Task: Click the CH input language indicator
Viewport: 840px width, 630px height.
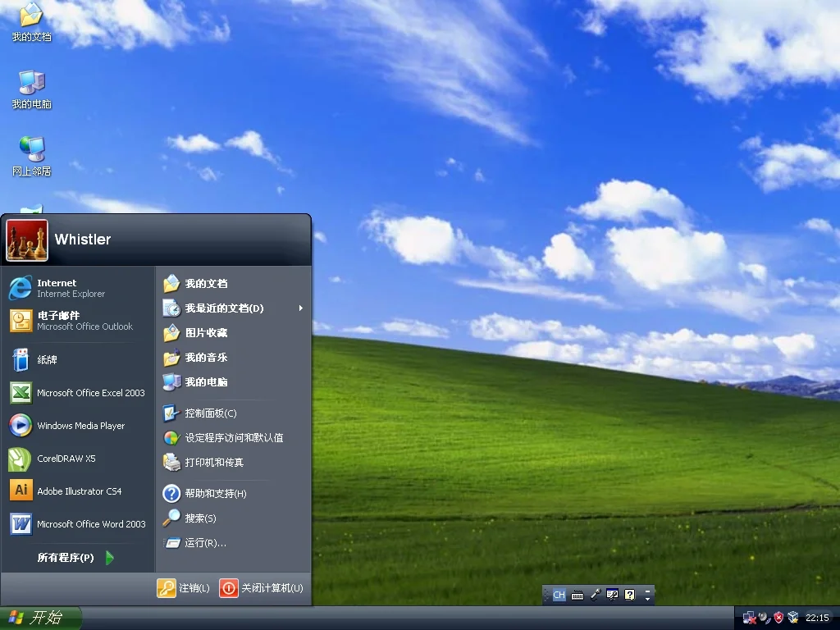Action: (559, 594)
